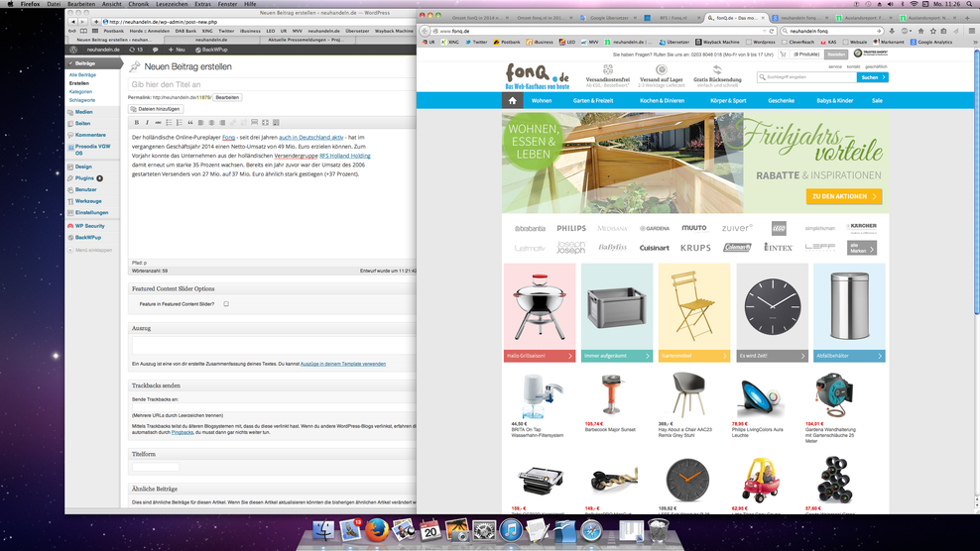
Task: Open Firefox URL bar history dropdown arrow
Action: (x=765, y=31)
